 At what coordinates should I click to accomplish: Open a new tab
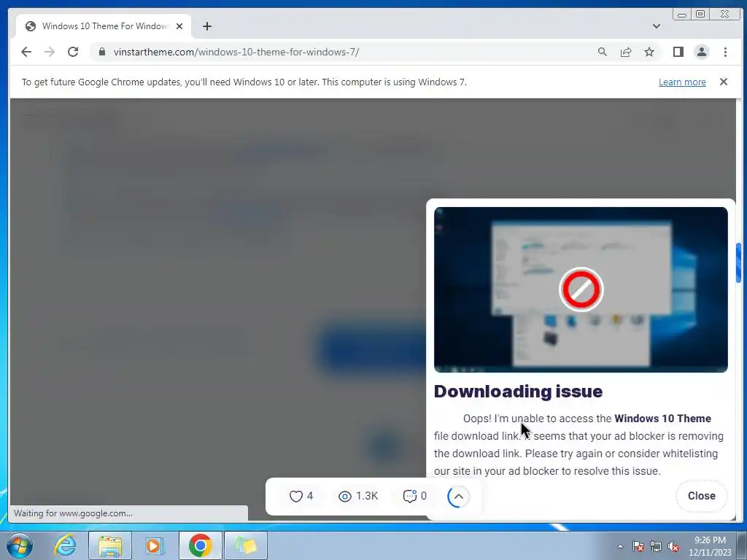pos(206,26)
